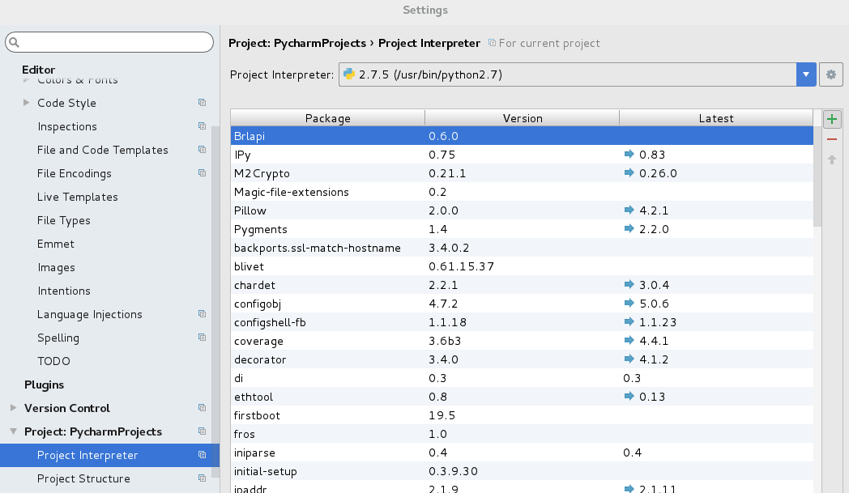Click in the settings search field

click(x=109, y=42)
